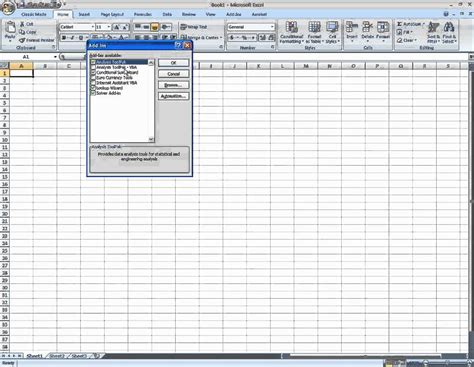
Task: Open Conditional Formatting options
Action: click(291, 32)
